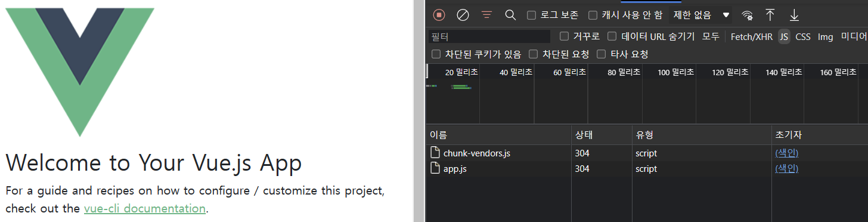Image resolution: width=868 pixels, height=222 pixels.
Task: Click the 100 밀리초 timeline marker
Action: tap(675, 72)
